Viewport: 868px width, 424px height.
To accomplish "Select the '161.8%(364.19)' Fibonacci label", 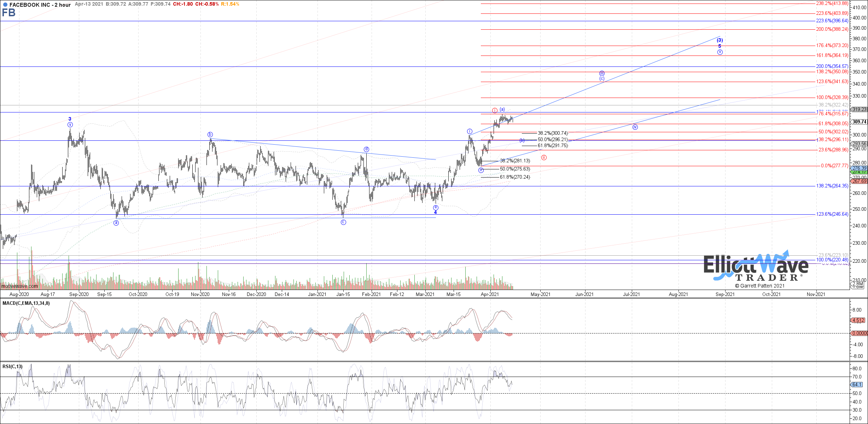I will [x=832, y=56].
